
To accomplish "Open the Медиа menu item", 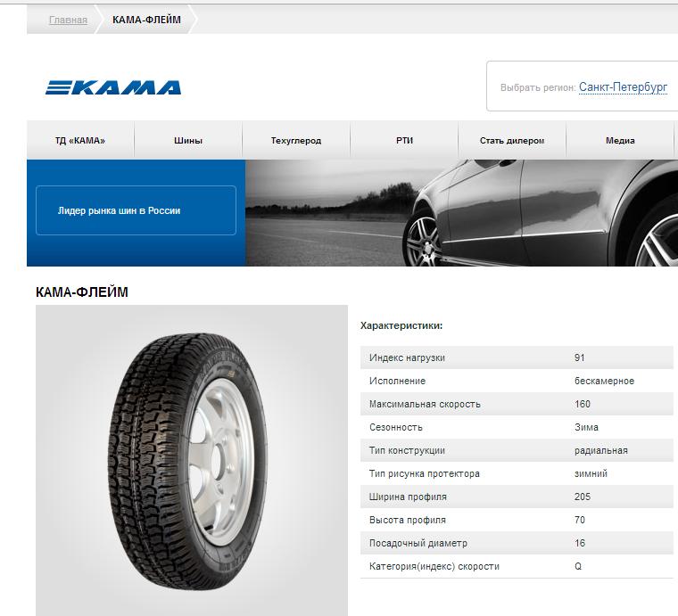I will 620,140.
